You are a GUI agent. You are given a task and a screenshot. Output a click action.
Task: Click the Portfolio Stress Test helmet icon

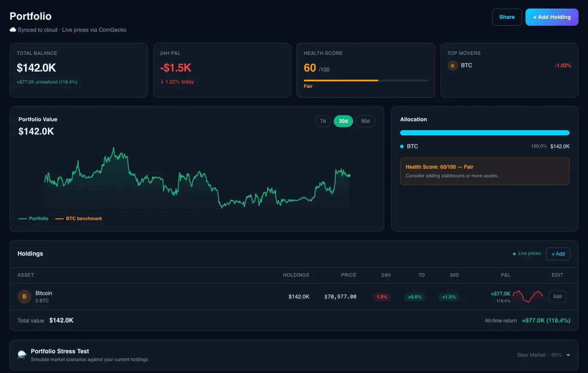(x=22, y=355)
